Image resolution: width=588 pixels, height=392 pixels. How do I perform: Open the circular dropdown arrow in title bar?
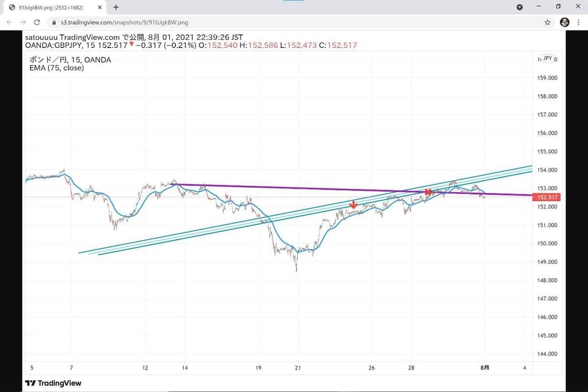520,7
